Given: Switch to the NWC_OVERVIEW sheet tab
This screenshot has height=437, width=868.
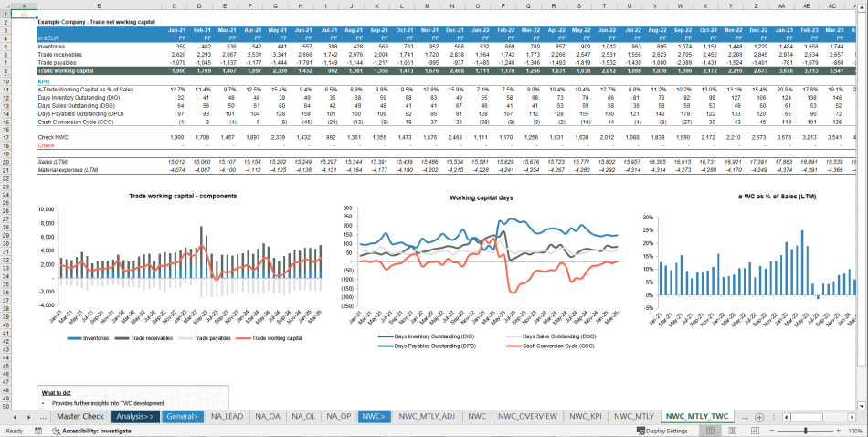Looking at the screenshot, I should pyautogui.click(x=525, y=417).
